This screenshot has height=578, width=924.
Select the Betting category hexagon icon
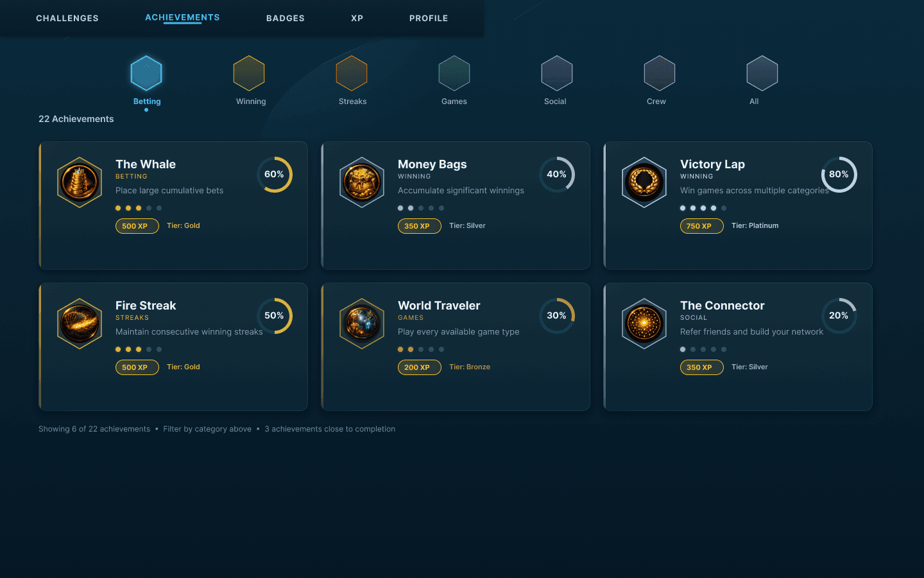(x=146, y=73)
